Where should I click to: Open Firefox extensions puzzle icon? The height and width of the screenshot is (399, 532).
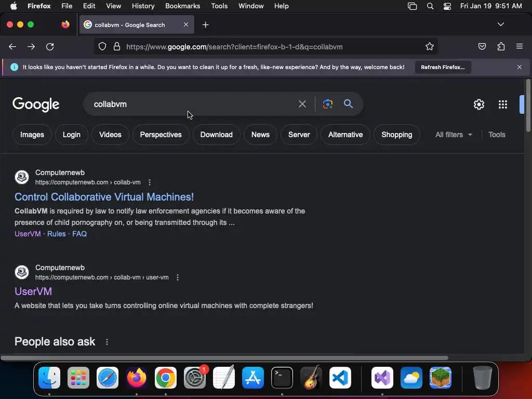pos(501,46)
